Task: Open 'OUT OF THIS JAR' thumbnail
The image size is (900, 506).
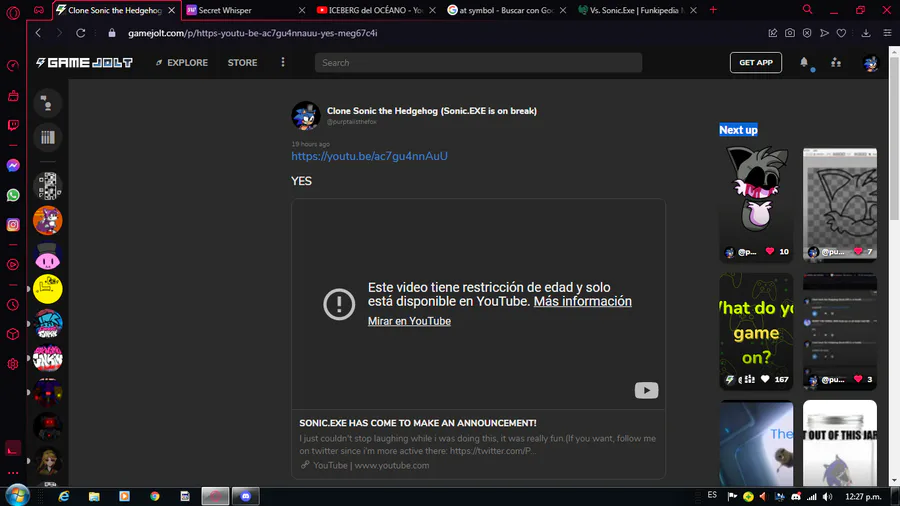Action: click(840, 443)
